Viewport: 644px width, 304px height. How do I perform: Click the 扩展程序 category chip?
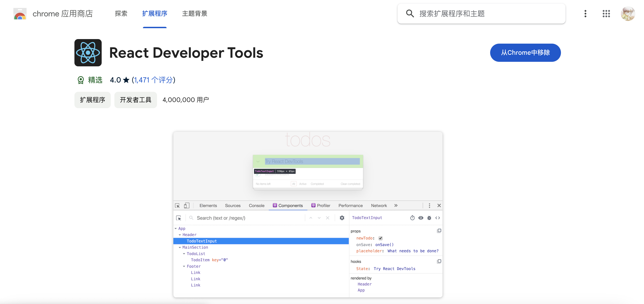[93, 100]
